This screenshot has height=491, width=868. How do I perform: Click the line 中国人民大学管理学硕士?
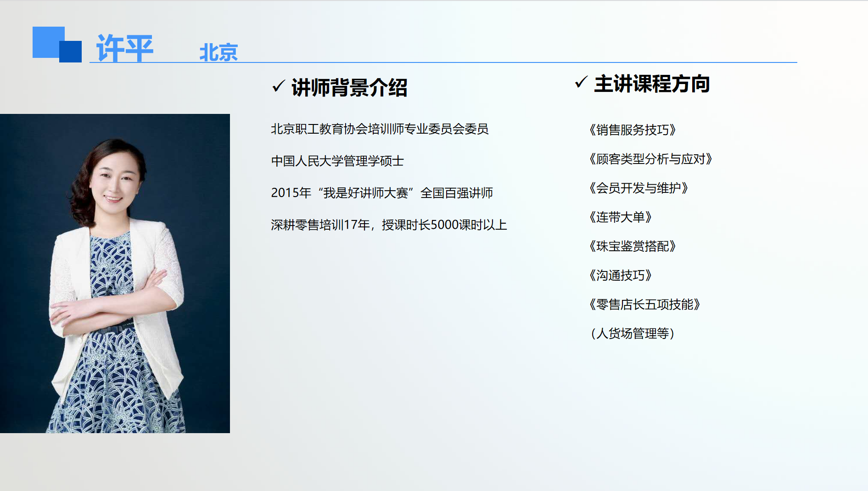337,161
